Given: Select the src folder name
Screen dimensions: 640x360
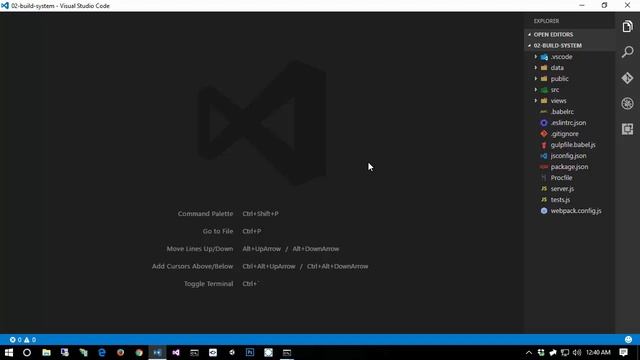Looking at the screenshot, I should [555, 90].
